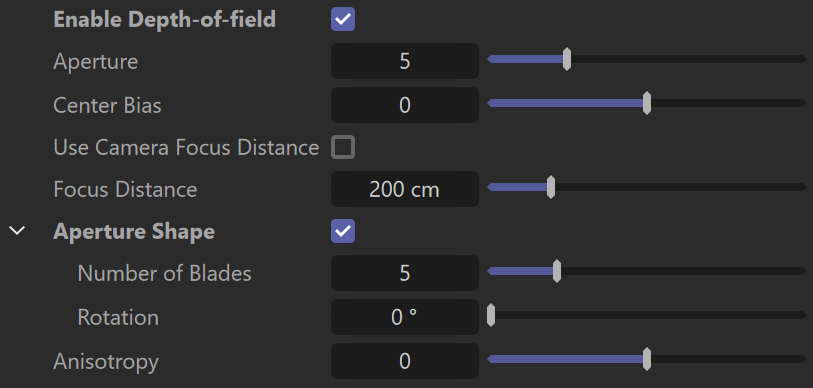Viewport: 813px width, 388px height.
Task: Disable the Aperture Shape checkbox
Action: [x=343, y=231]
